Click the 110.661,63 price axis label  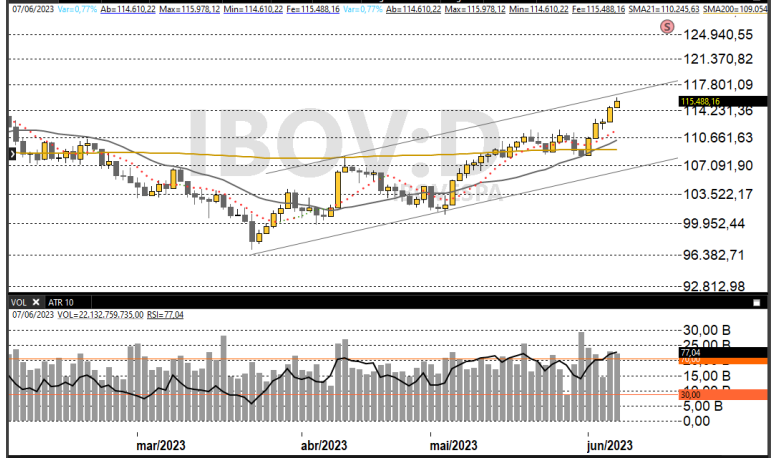(x=718, y=137)
